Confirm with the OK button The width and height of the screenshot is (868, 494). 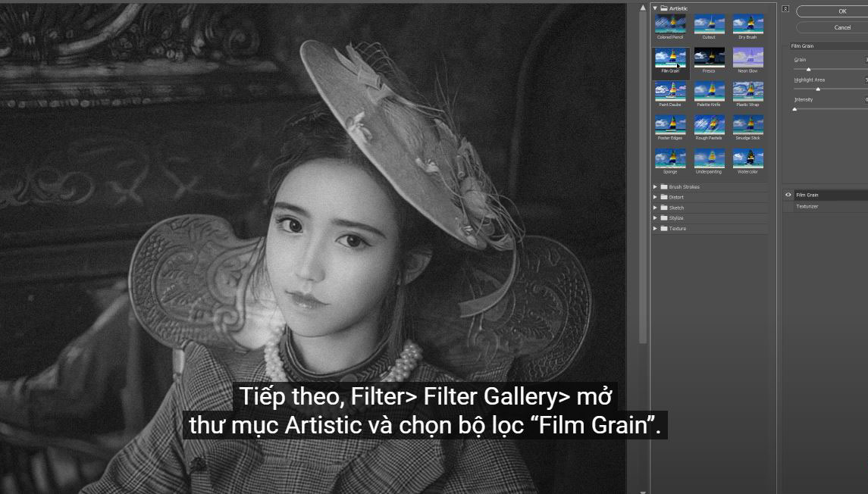pyautogui.click(x=832, y=11)
